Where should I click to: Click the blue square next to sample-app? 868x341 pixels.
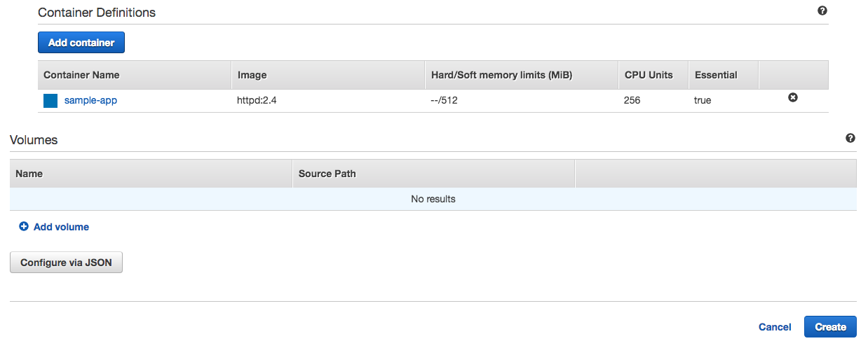click(50, 101)
